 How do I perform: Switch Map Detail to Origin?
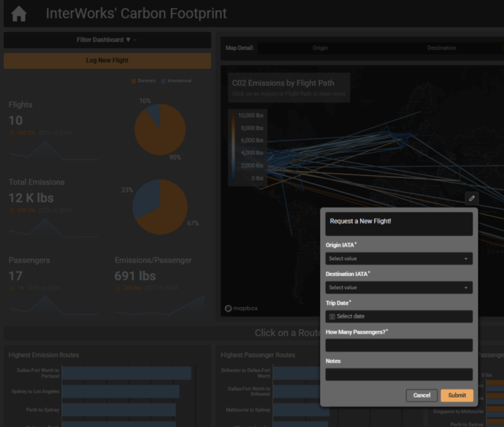click(320, 48)
